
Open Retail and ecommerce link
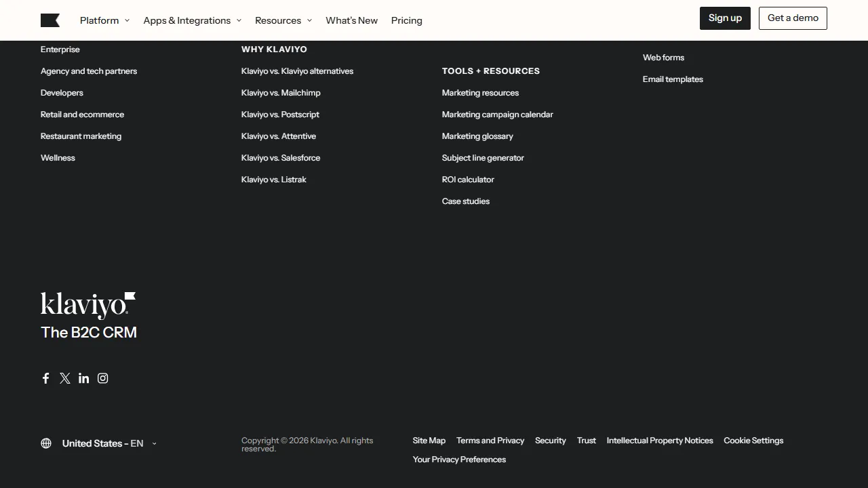[x=82, y=115]
